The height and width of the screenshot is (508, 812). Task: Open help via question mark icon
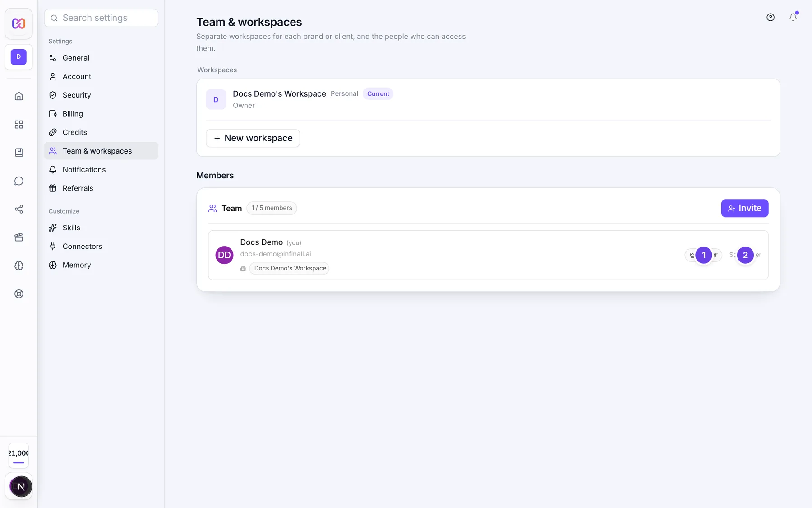[770, 17]
